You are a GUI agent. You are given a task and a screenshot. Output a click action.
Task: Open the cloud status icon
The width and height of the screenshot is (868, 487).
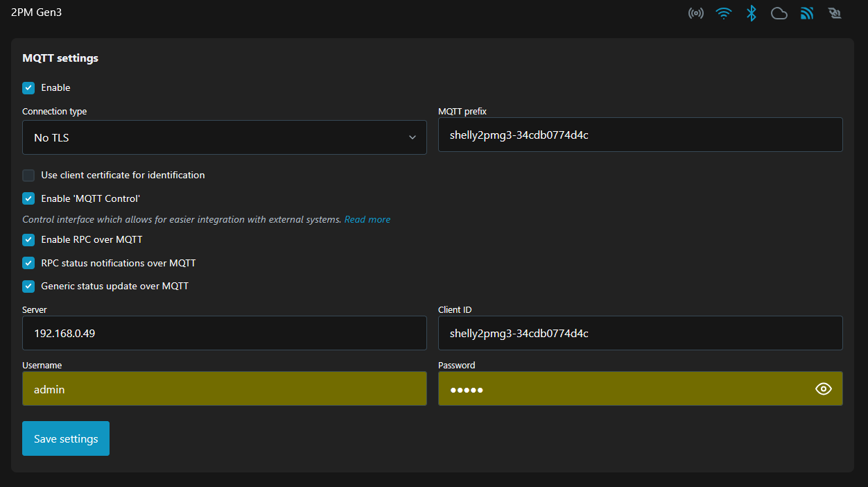tap(779, 13)
